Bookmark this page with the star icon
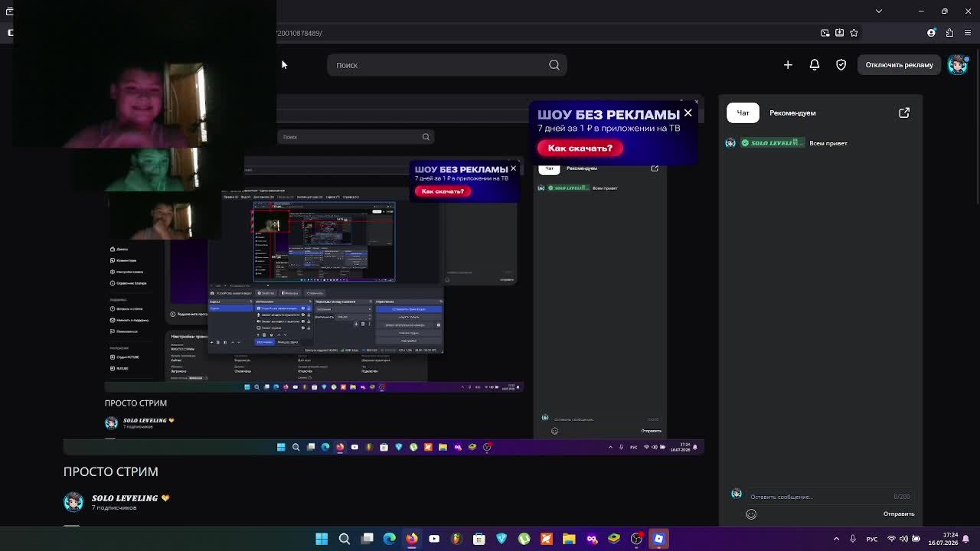The width and height of the screenshot is (980, 551). [x=854, y=33]
